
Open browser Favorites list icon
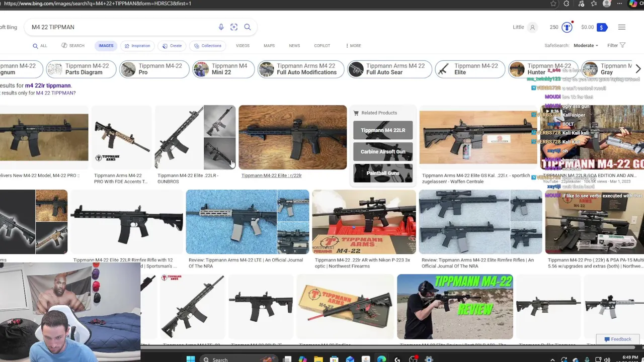coord(594,4)
